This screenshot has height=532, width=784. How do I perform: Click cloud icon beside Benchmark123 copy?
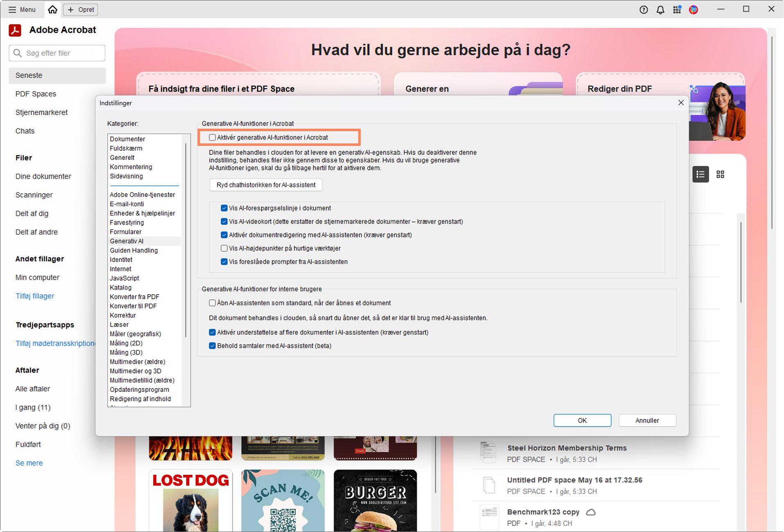[x=591, y=512]
